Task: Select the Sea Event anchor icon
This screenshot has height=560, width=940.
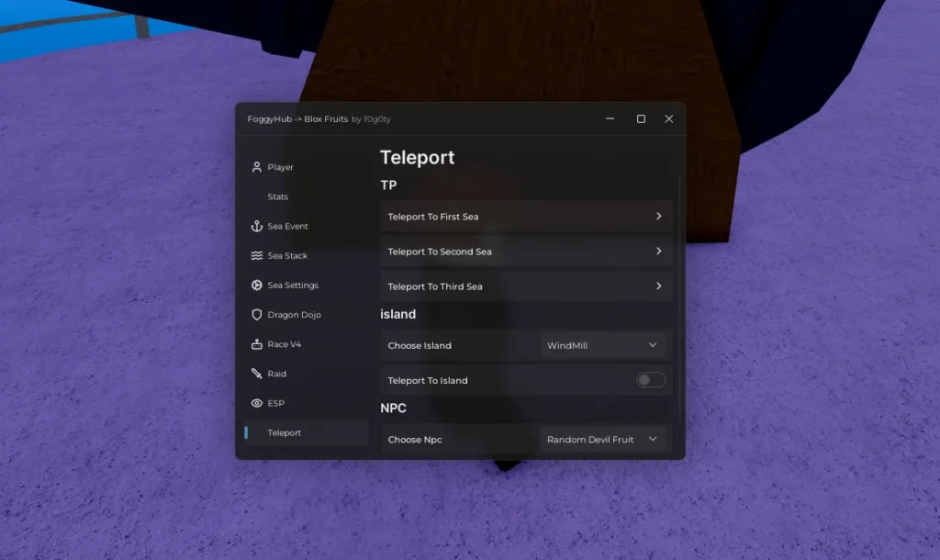Action: pos(257,226)
